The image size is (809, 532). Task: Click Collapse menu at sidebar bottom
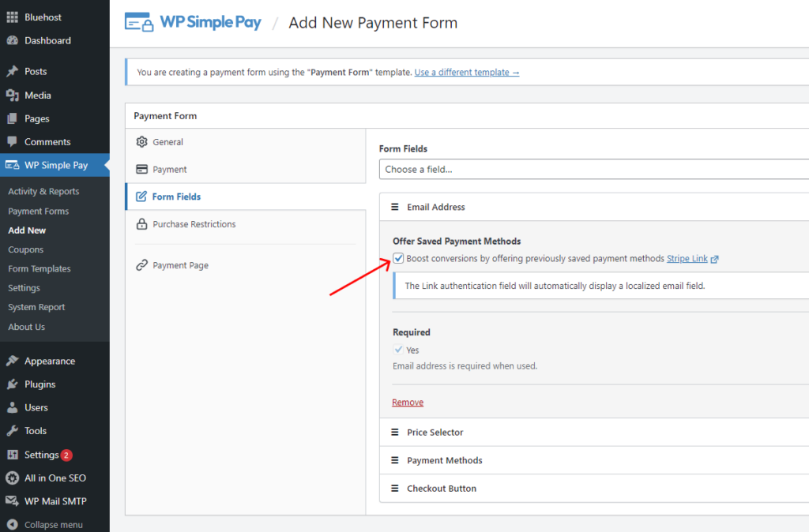click(53, 525)
